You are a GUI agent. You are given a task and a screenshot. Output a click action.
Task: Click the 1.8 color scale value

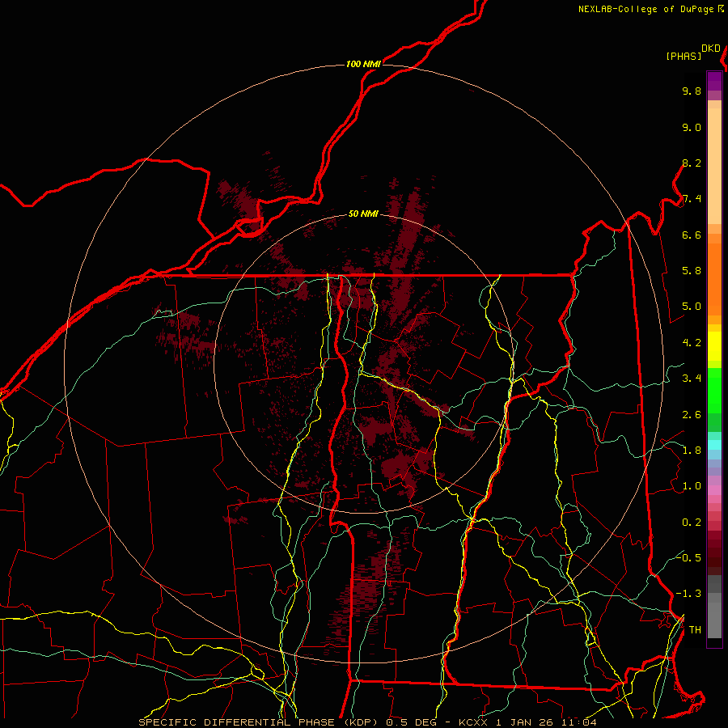(x=692, y=451)
